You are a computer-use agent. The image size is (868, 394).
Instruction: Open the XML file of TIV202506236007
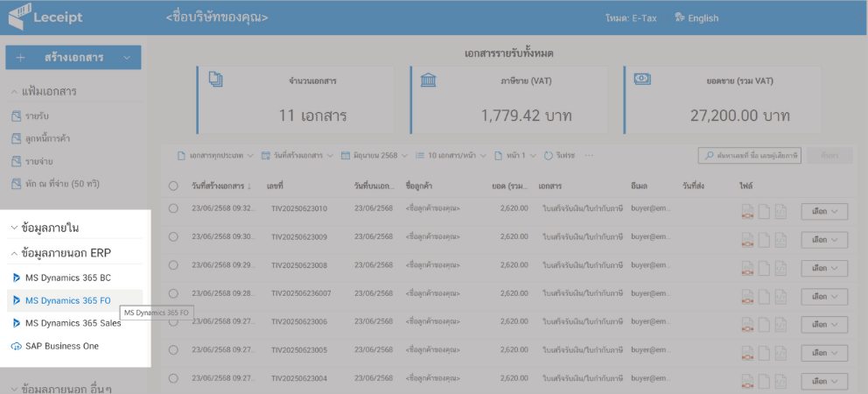[780, 297]
